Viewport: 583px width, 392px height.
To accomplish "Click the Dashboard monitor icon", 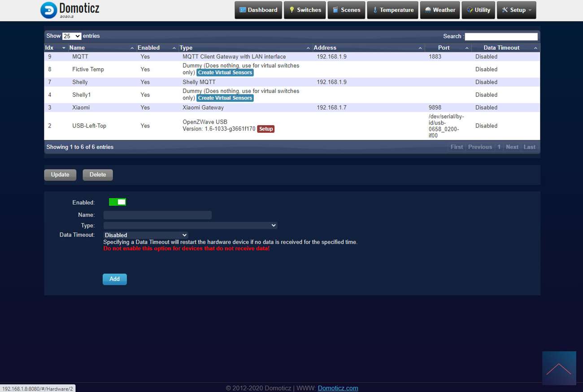I will tap(243, 10).
